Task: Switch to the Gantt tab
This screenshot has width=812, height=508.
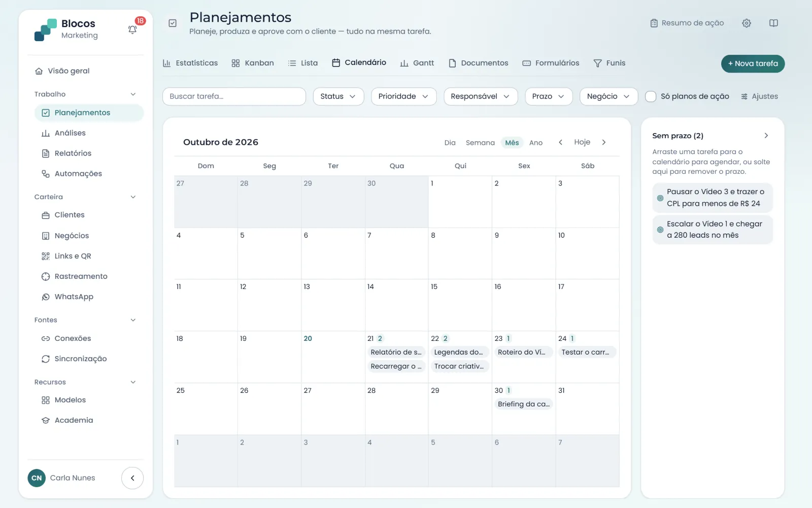Action: tap(417, 63)
